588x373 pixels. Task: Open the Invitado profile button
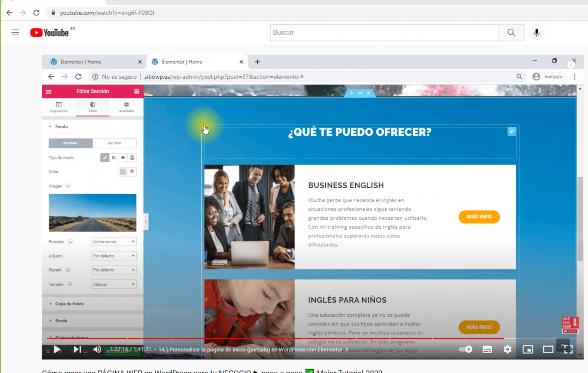[x=548, y=77]
